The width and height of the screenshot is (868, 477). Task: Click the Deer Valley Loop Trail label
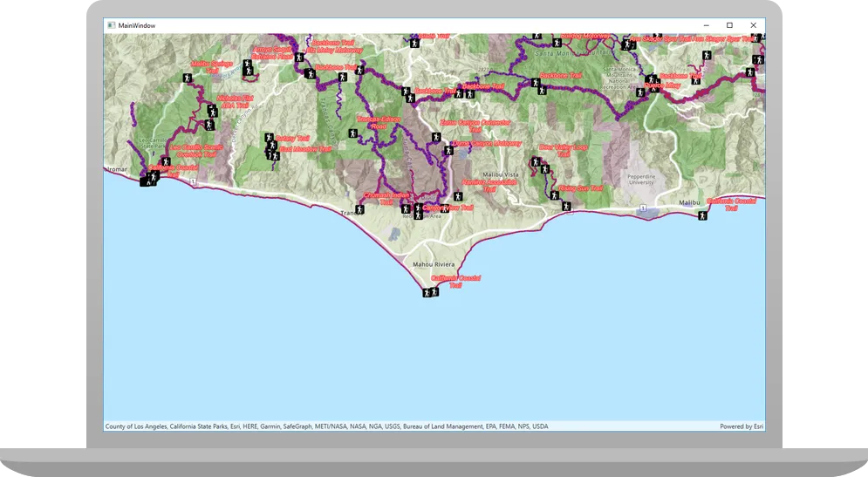[x=564, y=151]
